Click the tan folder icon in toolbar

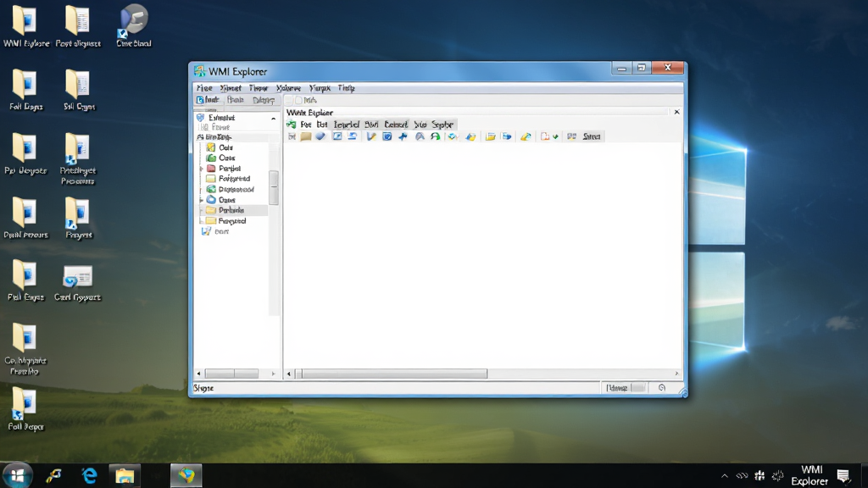click(x=305, y=136)
